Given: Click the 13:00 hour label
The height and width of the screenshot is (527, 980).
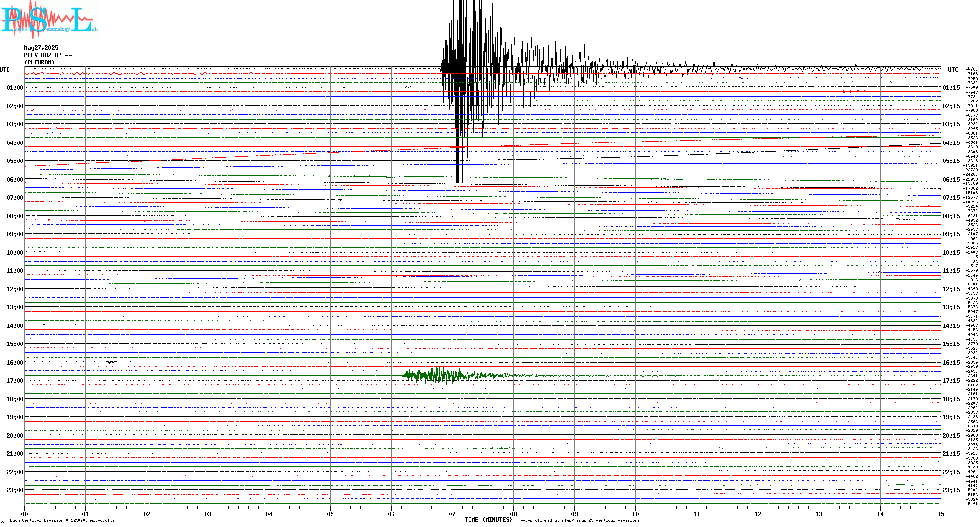Looking at the screenshot, I should pyautogui.click(x=15, y=307).
